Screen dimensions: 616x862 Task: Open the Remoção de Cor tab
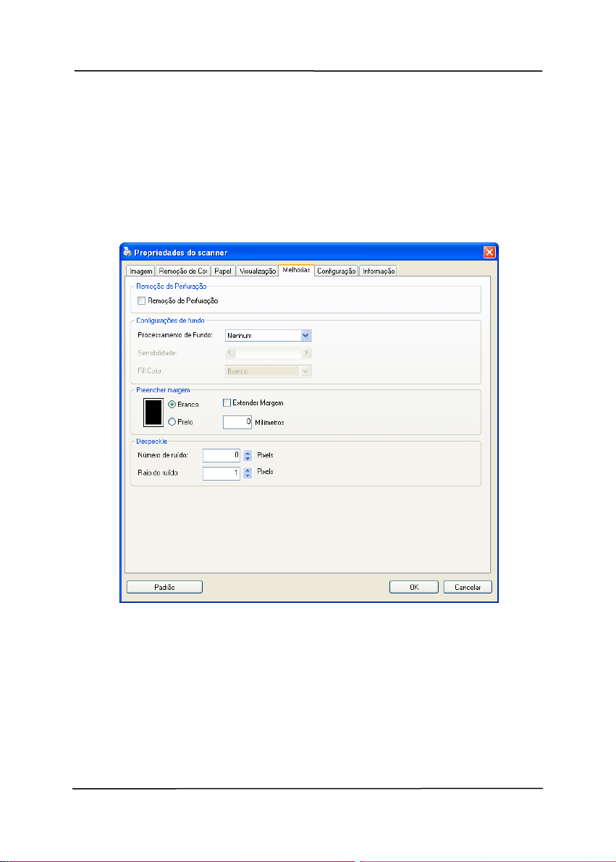pyautogui.click(x=182, y=271)
